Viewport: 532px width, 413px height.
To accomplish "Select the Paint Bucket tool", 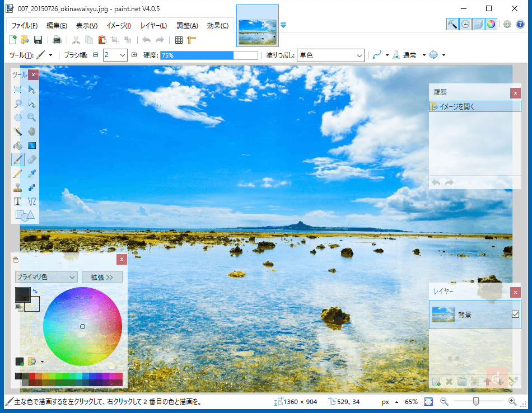I will [x=18, y=146].
